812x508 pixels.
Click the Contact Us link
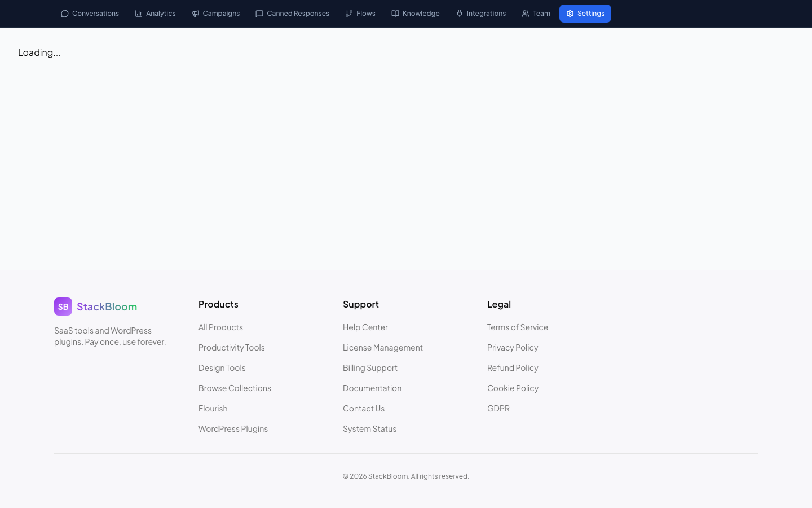[x=364, y=408]
